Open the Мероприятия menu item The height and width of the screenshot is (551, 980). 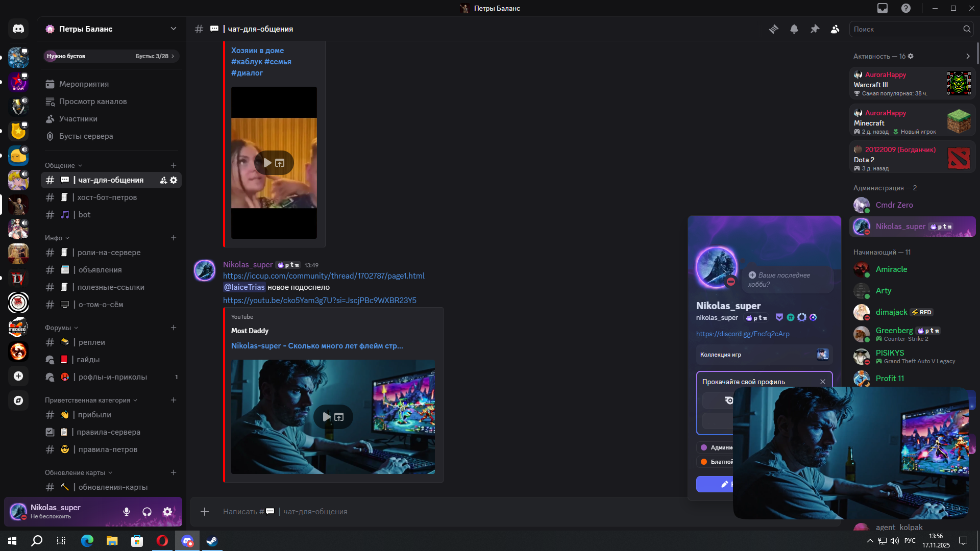coord(84,84)
